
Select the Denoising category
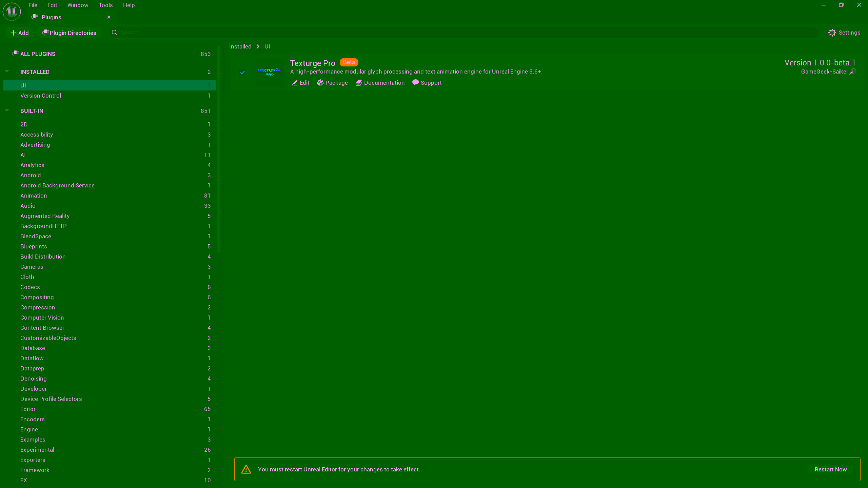click(110, 379)
